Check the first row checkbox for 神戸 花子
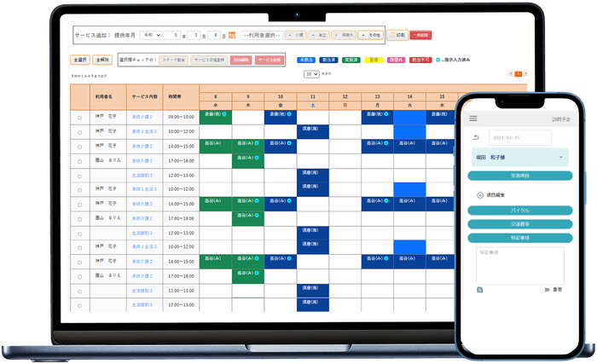This screenshot has width=597, height=364. point(80,118)
